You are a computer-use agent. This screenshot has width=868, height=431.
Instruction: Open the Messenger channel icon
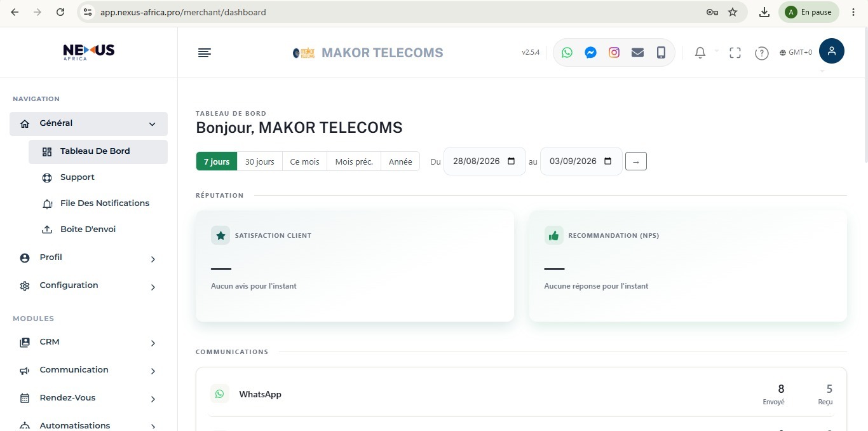[590, 53]
